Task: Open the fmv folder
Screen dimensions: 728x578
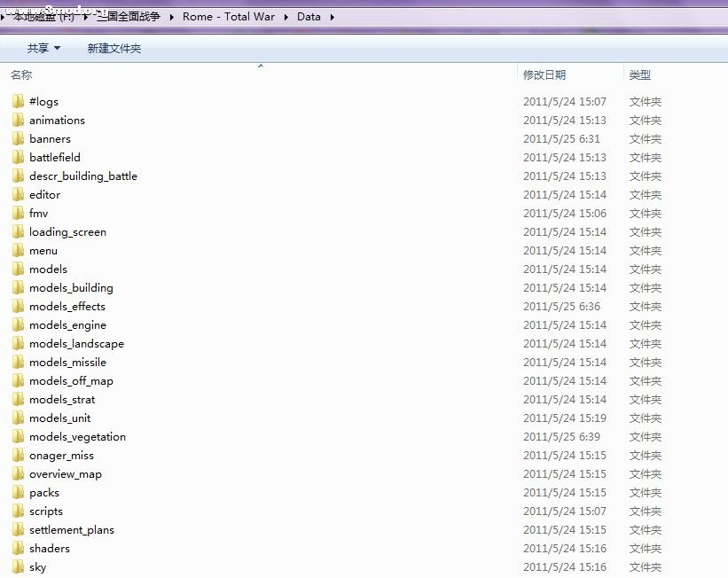Action: (40, 213)
